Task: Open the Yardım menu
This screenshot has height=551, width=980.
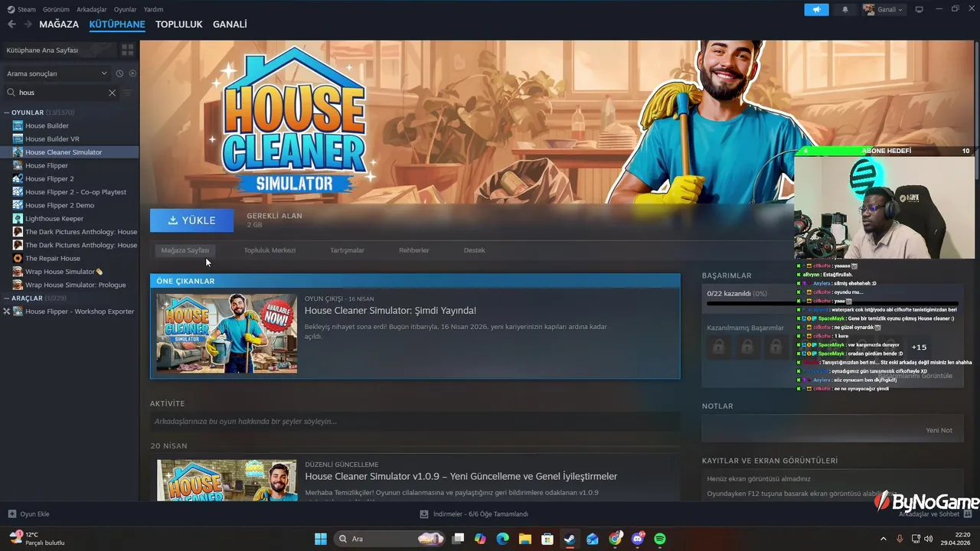Action: [153, 9]
